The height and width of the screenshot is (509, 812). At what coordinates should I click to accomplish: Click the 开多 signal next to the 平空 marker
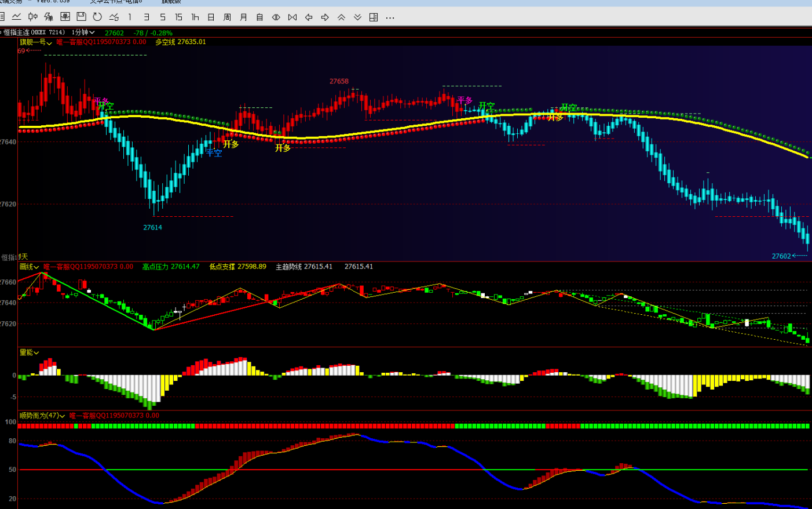[x=231, y=144]
